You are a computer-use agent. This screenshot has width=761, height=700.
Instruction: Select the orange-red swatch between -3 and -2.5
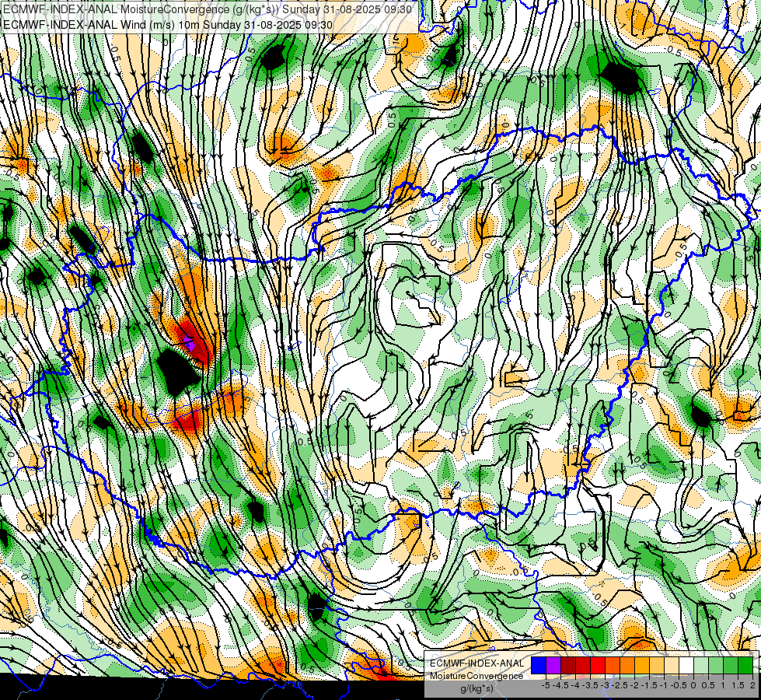point(613,666)
